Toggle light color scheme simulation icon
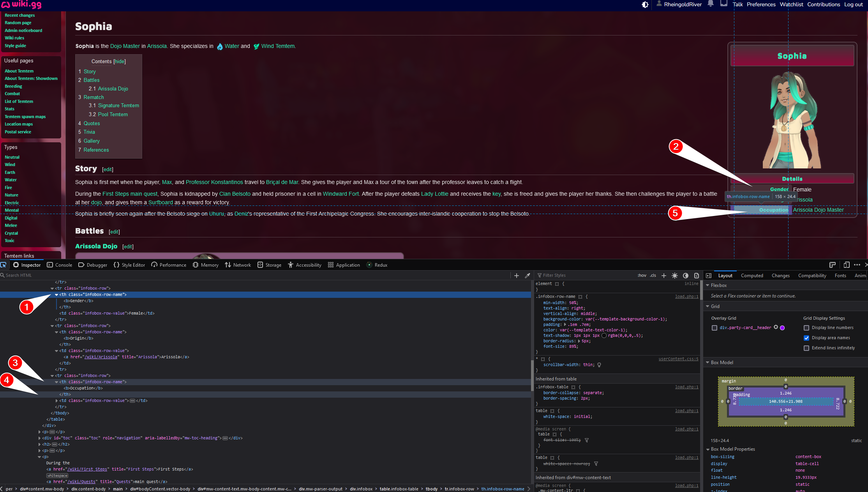This screenshot has height=492, width=868. click(x=675, y=275)
